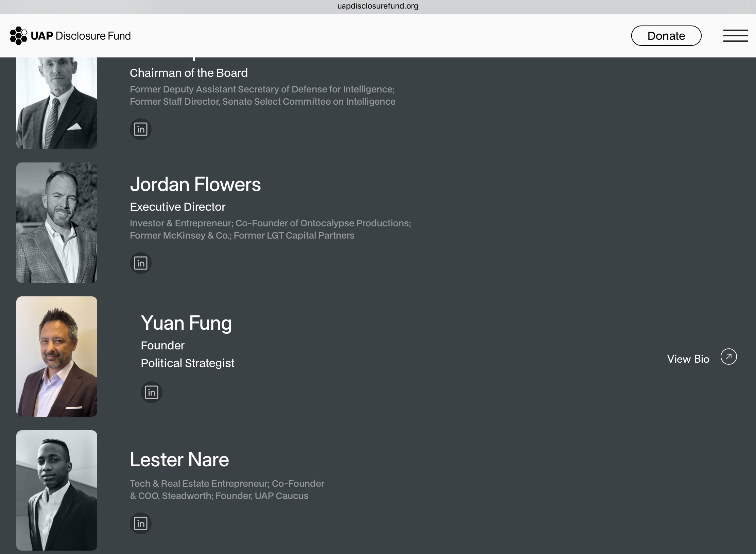Screen dimensions: 756x554
Task: Open the hamburger menu
Action: pos(735,36)
